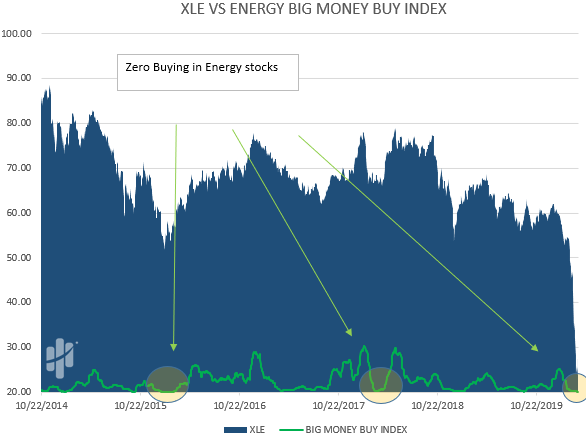The height and width of the screenshot is (440, 586).
Task: Click the arrowhead of the vertical green arrow
Action: click(x=173, y=347)
